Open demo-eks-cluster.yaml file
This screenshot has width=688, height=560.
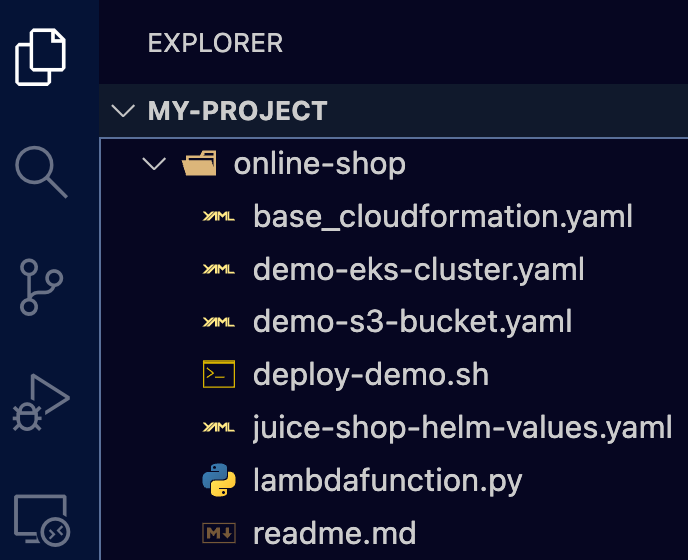(x=419, y=269)
